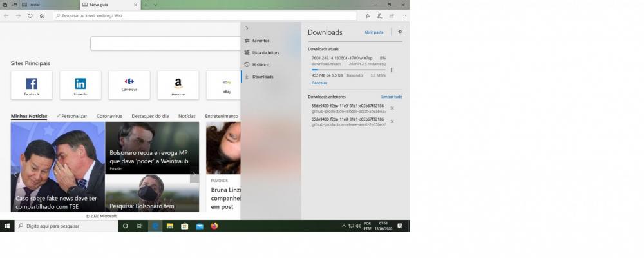Open Lista de leitura section

pos(265,52)
